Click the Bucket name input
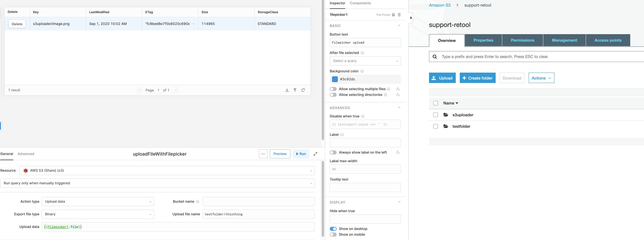This screenshot has height=240, width=644. point(259,202)
